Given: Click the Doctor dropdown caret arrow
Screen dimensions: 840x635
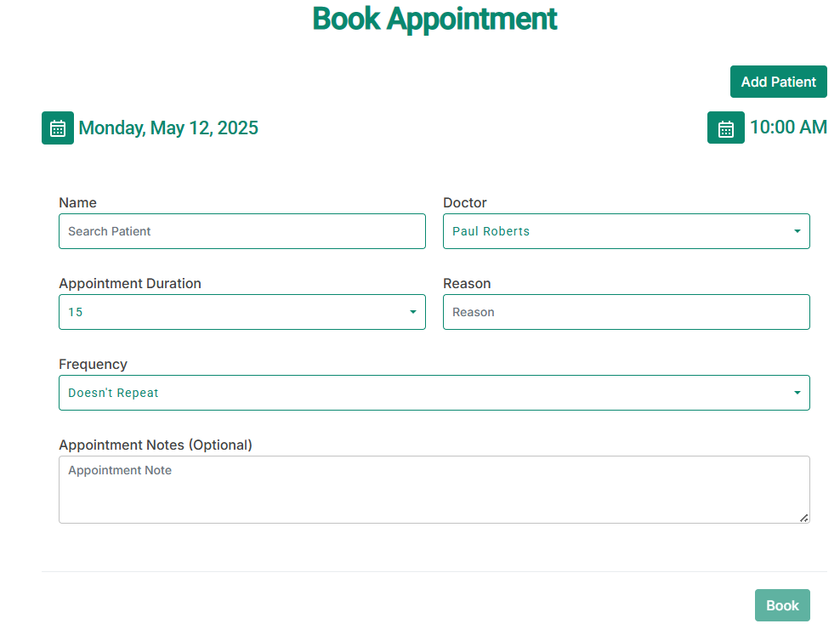Looking at the screenshot, I should click(797, 231).
